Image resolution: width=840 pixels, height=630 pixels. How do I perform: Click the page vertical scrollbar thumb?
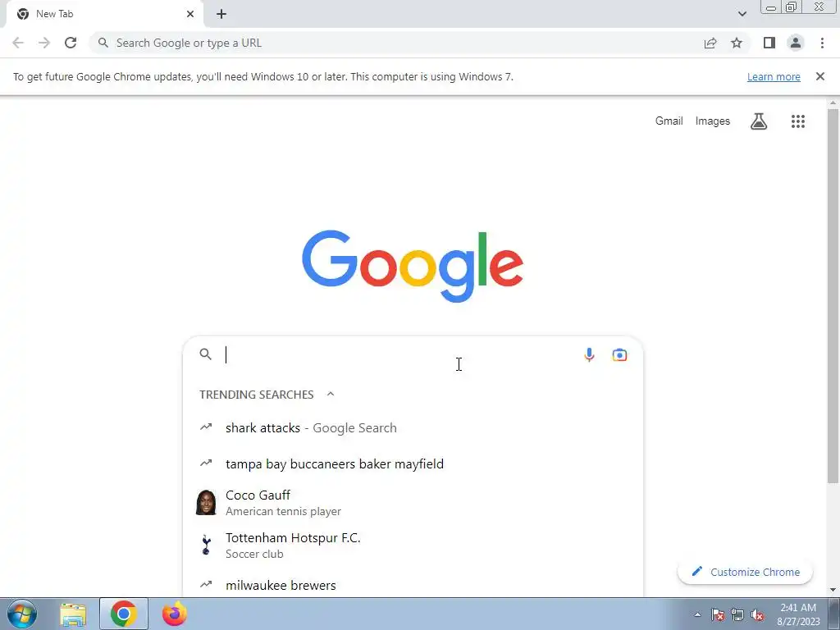click(x=833, y=294)
